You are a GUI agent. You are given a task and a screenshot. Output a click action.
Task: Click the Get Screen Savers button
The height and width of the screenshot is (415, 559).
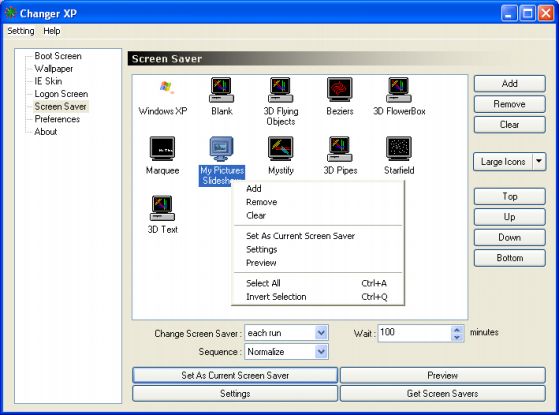pos(442,394)
